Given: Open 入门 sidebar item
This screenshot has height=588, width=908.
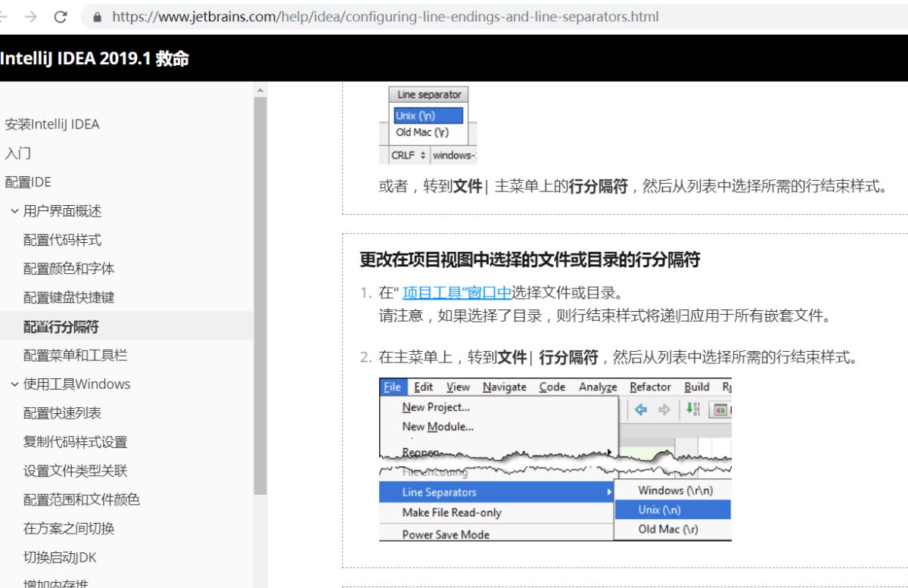Looking at the screenshot, I should pos(18,154).
